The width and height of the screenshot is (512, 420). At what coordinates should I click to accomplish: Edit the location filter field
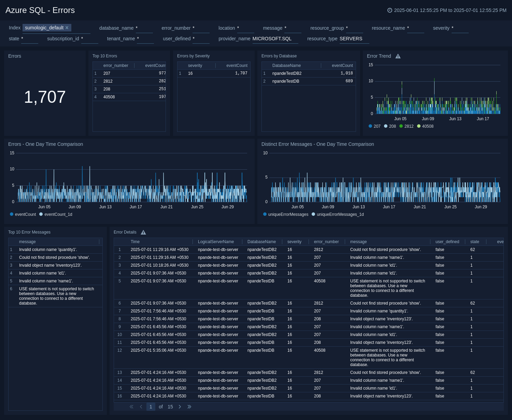[246, 28]
